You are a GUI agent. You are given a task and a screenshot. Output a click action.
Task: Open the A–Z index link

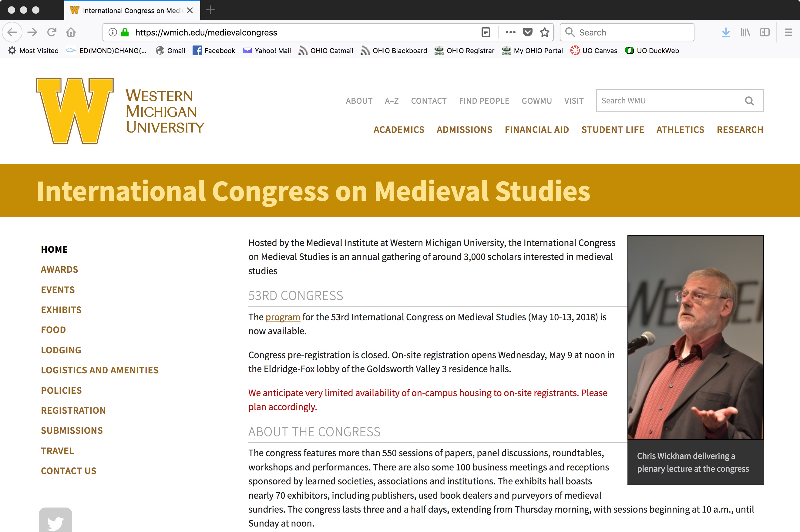(x=392, y=101)
